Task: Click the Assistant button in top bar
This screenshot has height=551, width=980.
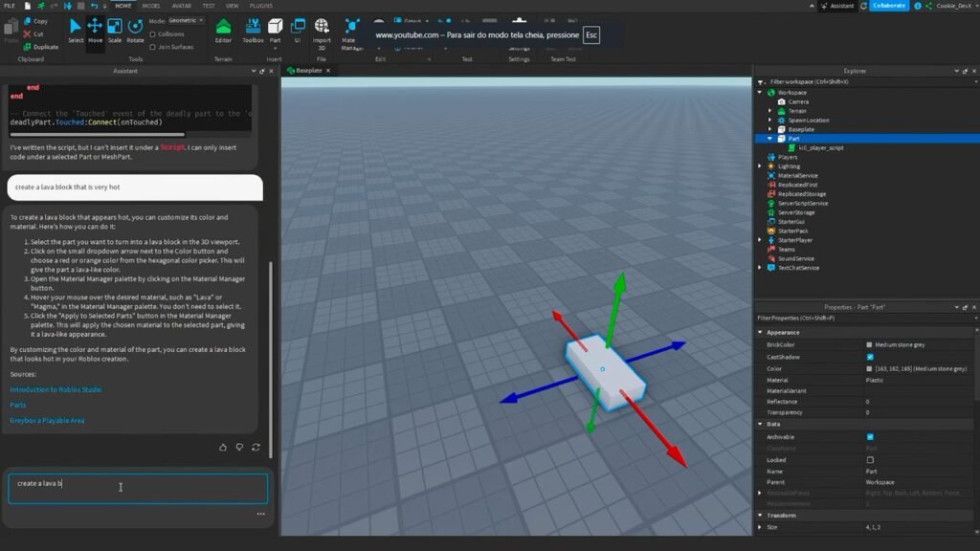Action: pos(837,6)
